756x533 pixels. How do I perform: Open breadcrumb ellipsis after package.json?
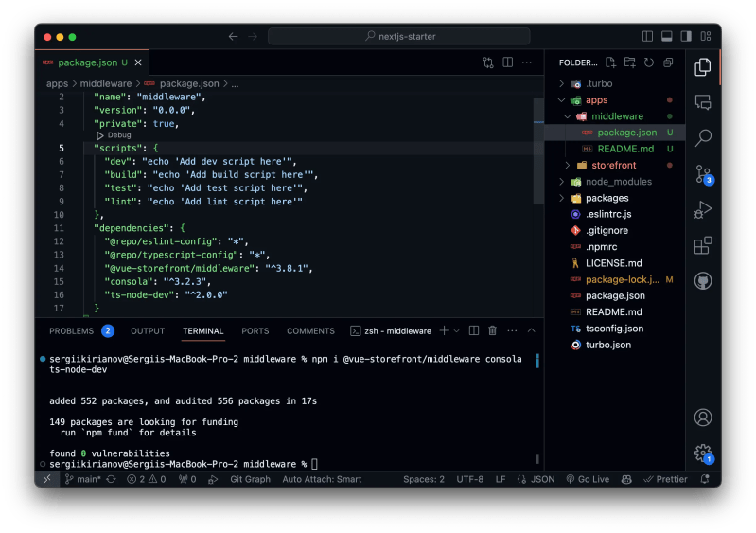point(235,84)
